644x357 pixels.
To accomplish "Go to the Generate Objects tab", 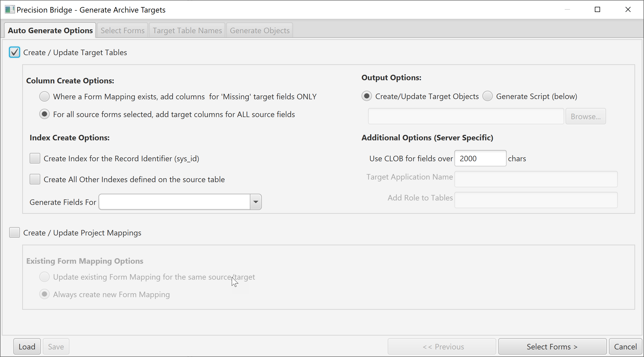I will [x=259, y=30].
